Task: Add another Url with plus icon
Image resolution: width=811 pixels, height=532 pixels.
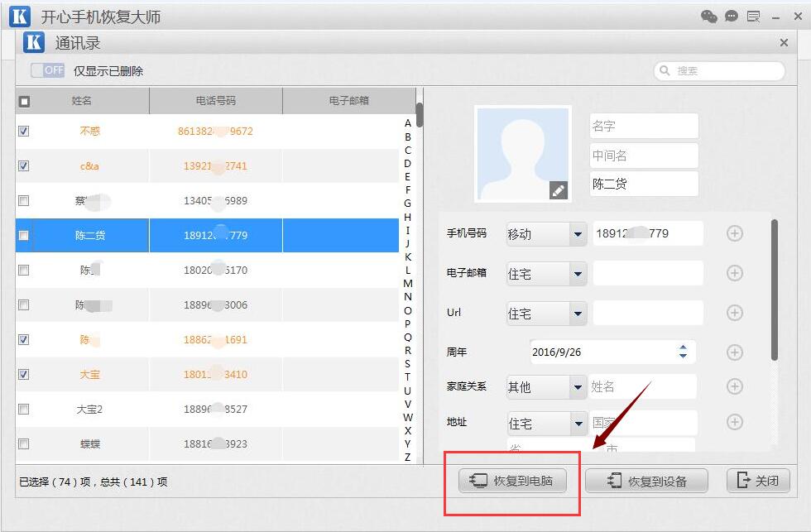Action: coord(735,313)
